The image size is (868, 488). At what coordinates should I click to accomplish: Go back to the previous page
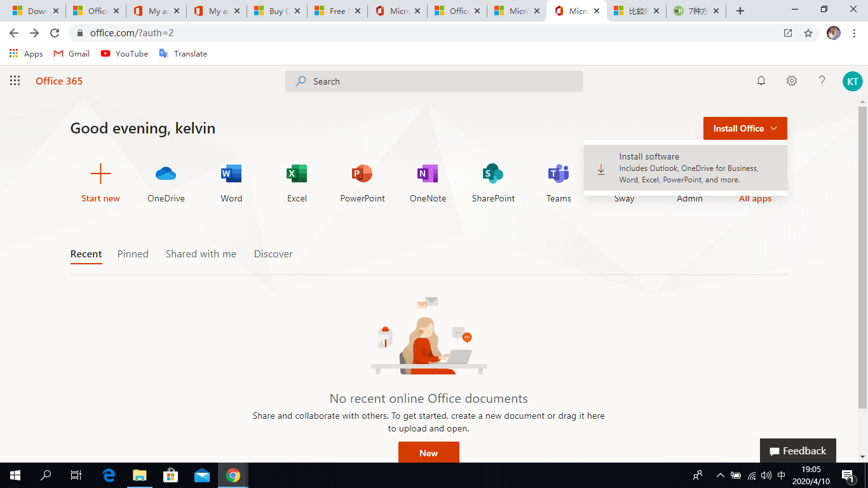click(14, 33)
